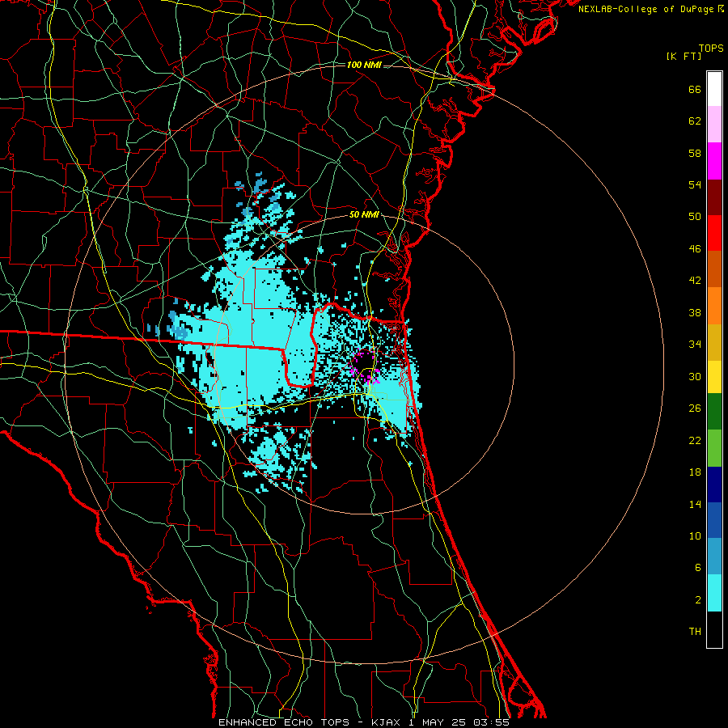Click the gold 34 kft legend swatch
The height and width of the screenshot is (728, 728).
[x=714, y=342]
